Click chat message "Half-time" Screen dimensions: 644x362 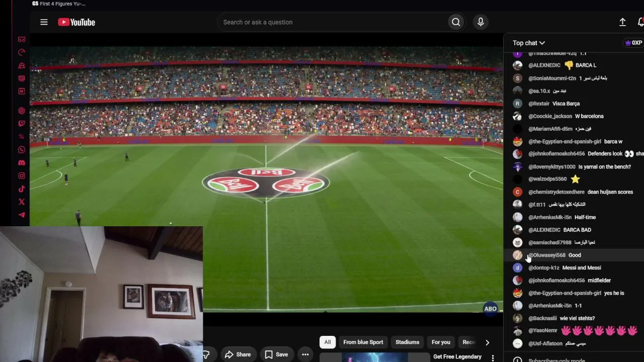[585, 217]
